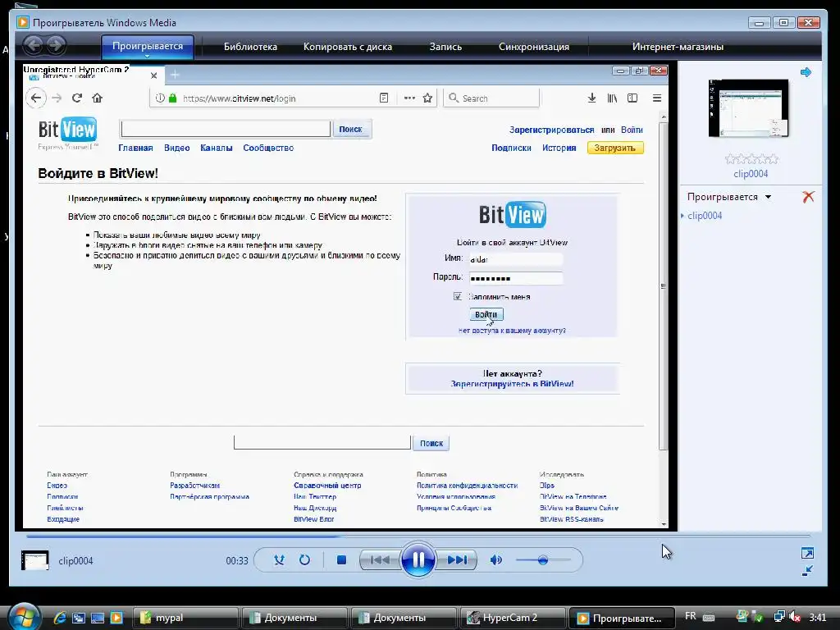
Task: Rate clip0004 with the stars
Action: (x=751, y=159)
